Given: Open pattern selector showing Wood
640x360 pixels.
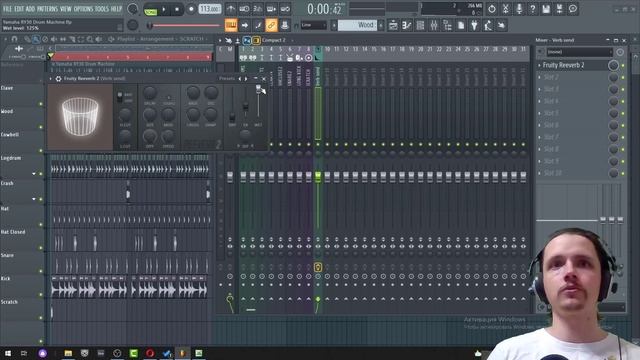Looking at the screenshot, I should tap(358, 25).
